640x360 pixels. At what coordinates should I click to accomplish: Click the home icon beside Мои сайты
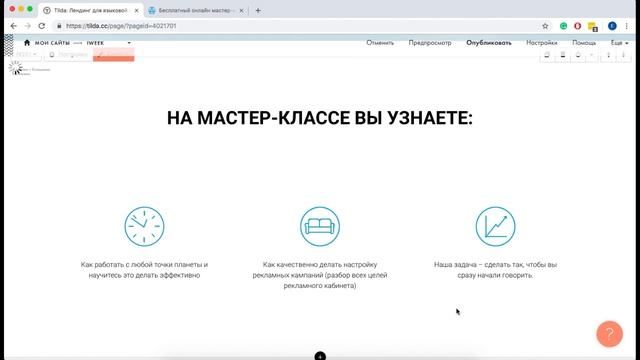coord(27,42)
